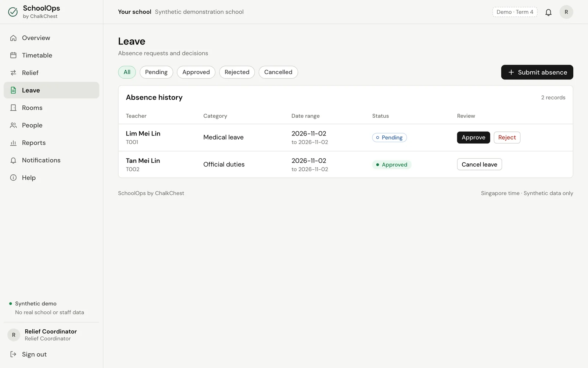Click teacher ID T001
This screenshot has height=368, width=588.
tap(132, 142)
